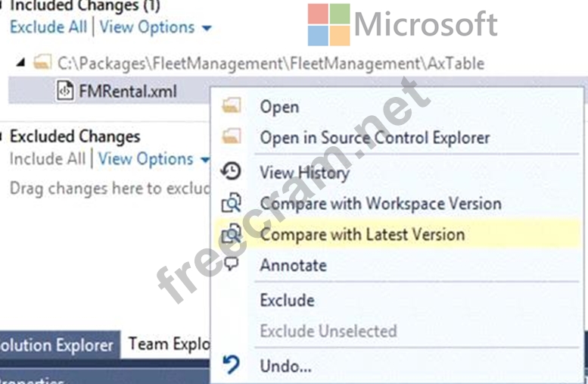Click the Include All link
The height and width of the screenshot is (384, 588).
(x=48, y=159)
